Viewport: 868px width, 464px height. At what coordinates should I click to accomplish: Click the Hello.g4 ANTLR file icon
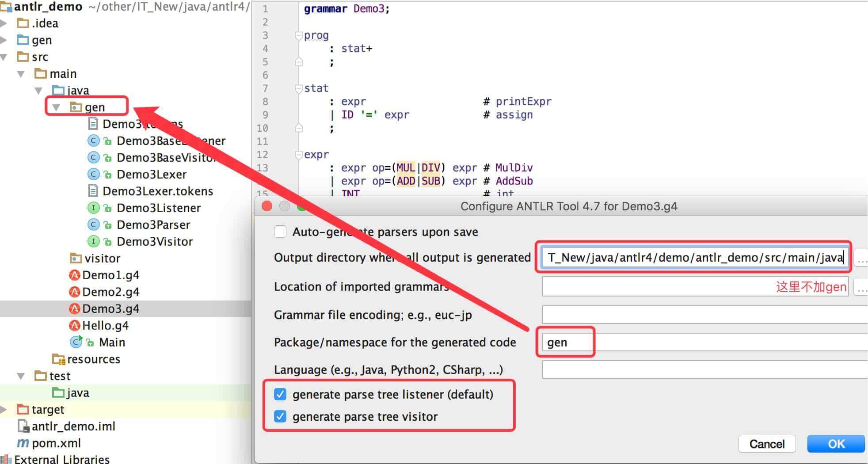(x=75, y=326)
